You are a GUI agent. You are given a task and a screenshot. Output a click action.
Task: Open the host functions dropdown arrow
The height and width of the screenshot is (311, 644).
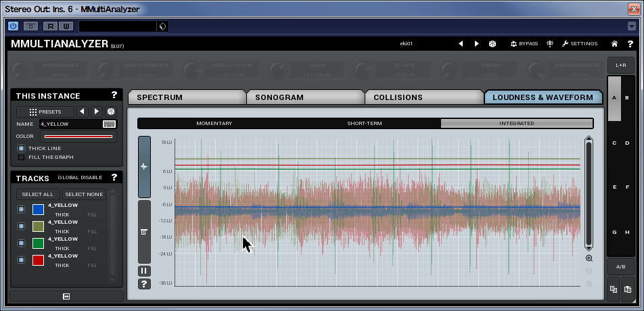[632, 26]
